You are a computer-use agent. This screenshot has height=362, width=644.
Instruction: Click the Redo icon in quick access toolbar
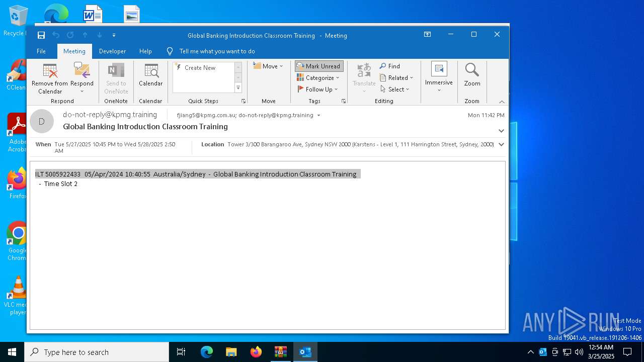[x=70, y=35]
